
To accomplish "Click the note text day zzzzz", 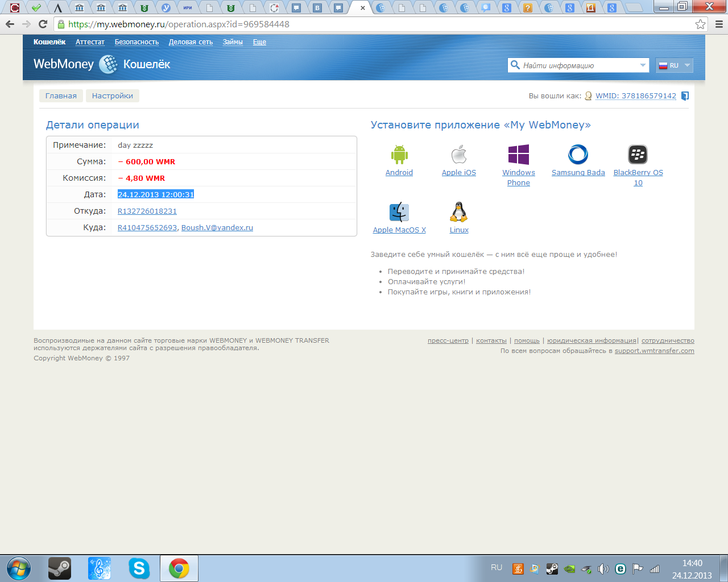I will (135, 145).
